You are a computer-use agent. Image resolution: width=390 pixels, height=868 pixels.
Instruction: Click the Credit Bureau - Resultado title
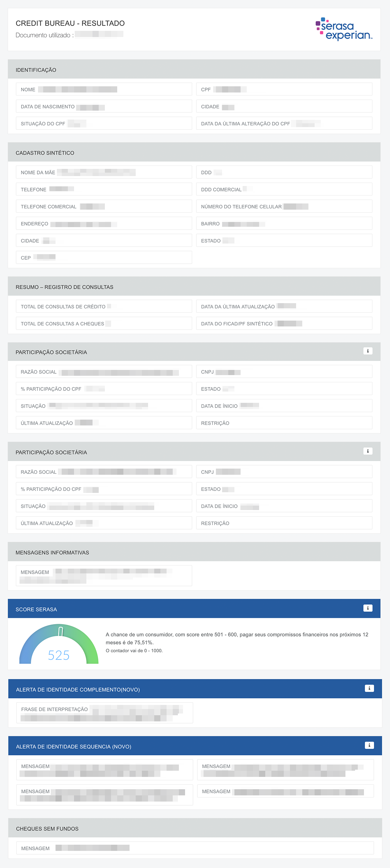tap(70, 23)
